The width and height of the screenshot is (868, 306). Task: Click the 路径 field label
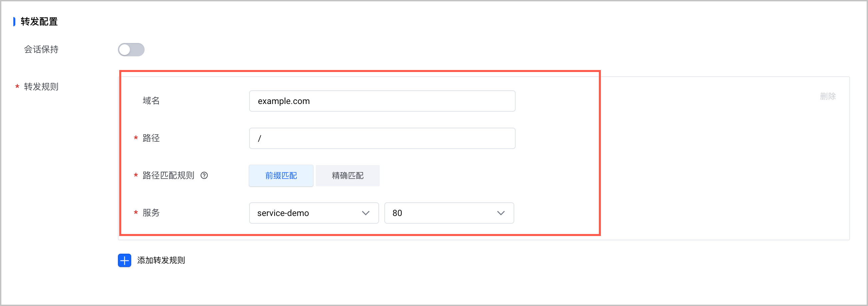point(151,138)
